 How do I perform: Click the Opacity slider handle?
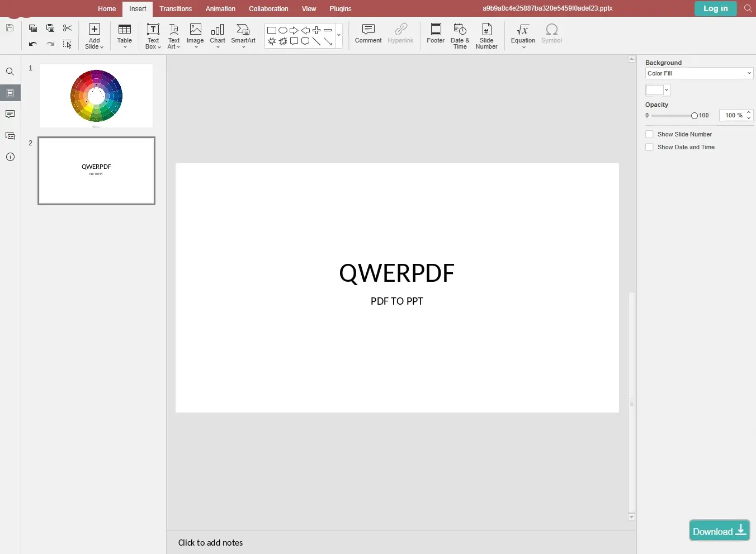coord(694,116)
